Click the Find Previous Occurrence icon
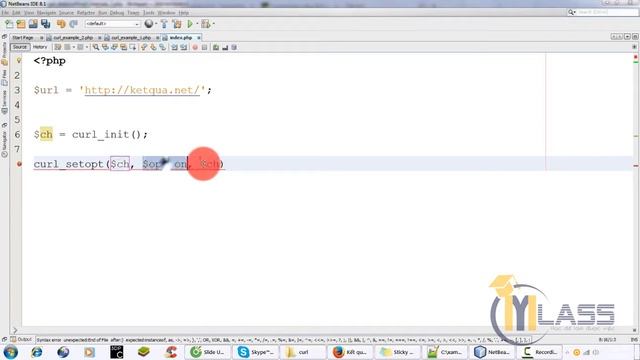 [x=105, y=47]
